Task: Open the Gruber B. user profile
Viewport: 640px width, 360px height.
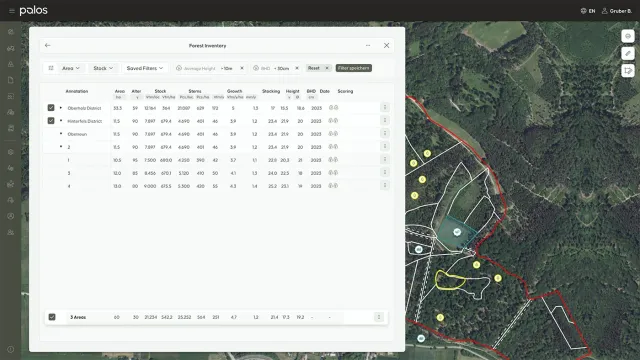Action: tap(616, 11)
